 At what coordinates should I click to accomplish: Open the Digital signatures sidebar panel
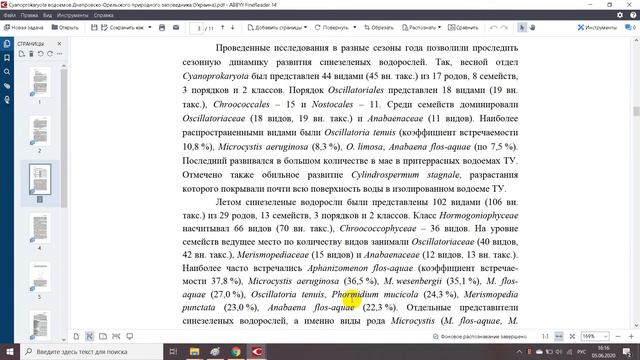[7, 100]
